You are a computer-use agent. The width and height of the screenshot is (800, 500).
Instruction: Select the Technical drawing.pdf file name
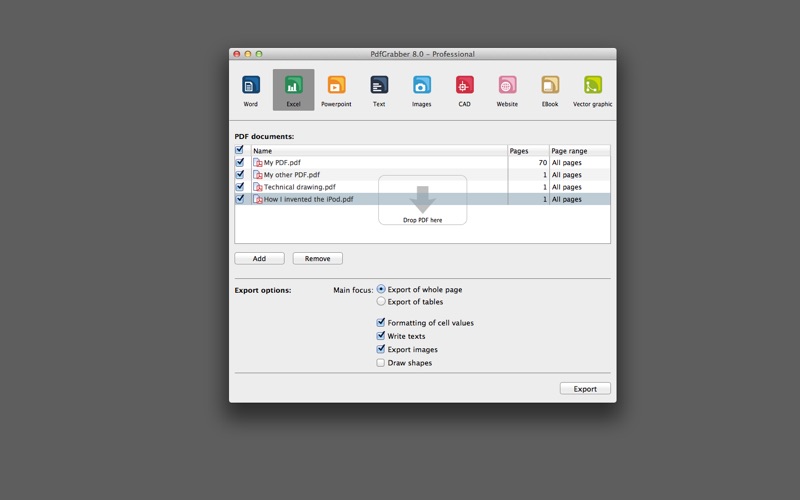pyautogui.click(x=299, y=187)
